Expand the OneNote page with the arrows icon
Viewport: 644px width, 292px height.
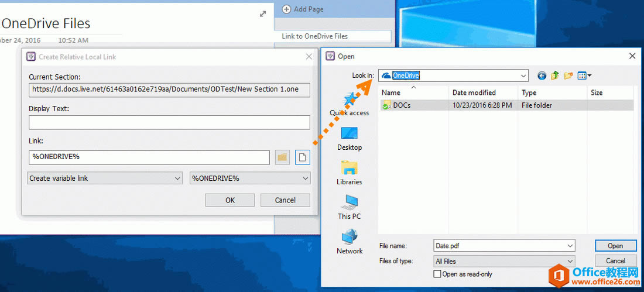[263, 14]
